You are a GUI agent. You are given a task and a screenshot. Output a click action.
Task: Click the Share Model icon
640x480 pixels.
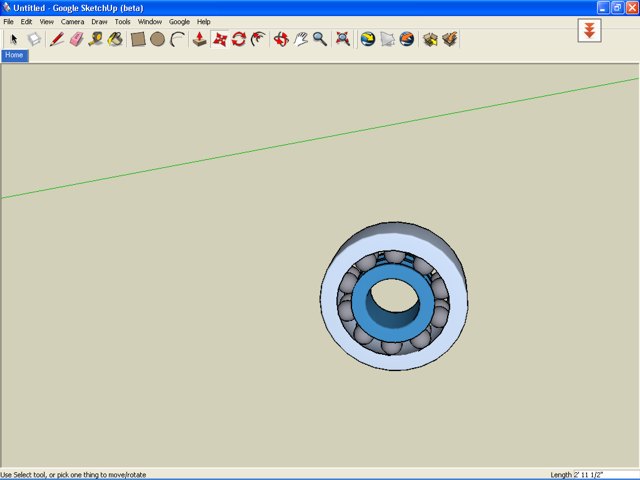pos(449,39)
